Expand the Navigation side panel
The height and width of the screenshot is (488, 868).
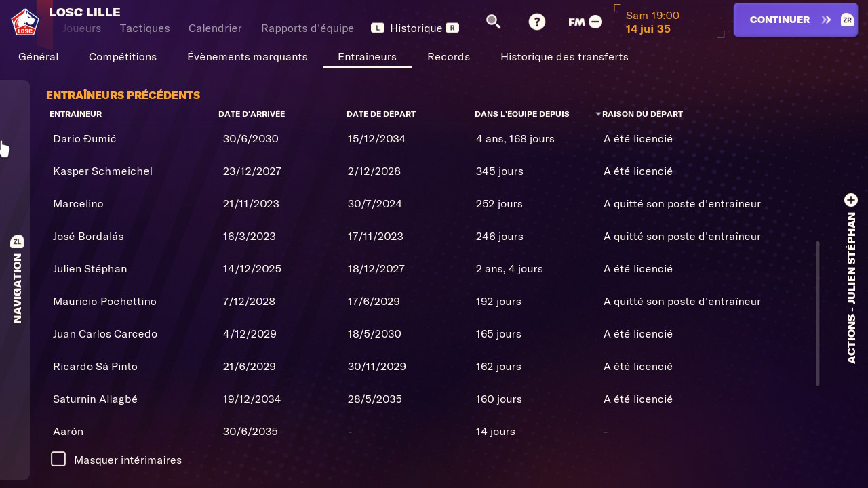(17, 288)
